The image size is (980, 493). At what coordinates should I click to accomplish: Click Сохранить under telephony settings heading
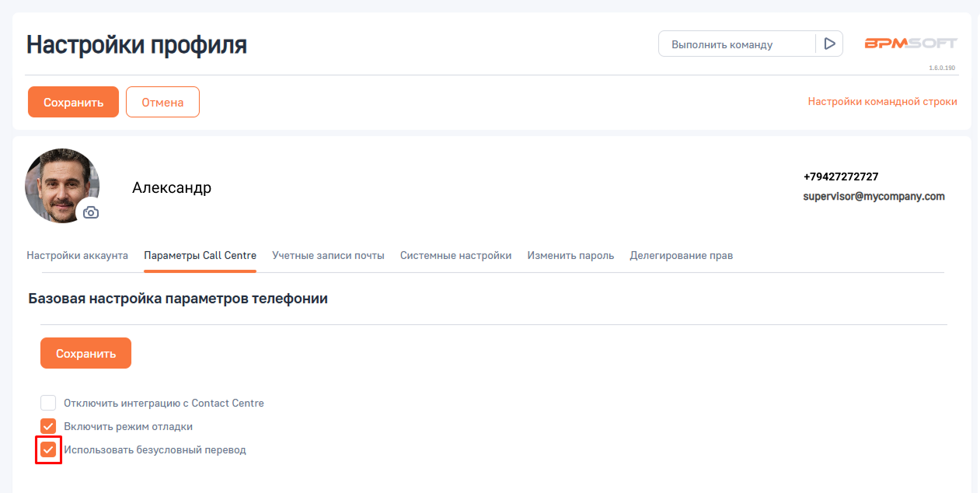[85, 353]
